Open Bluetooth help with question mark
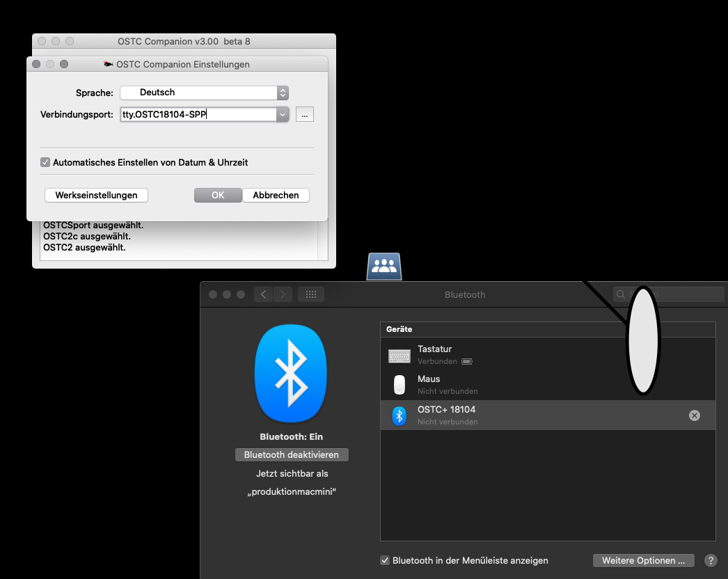 coord(711,560)
